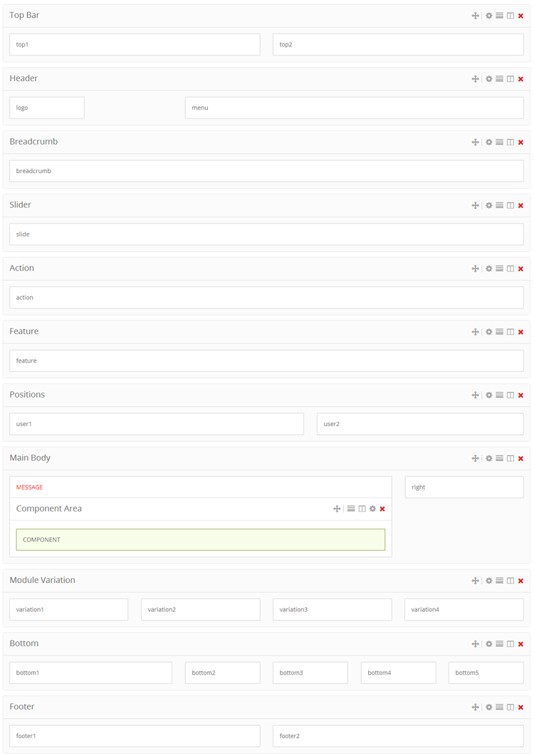Select the logo position box

tap(47, 108)
